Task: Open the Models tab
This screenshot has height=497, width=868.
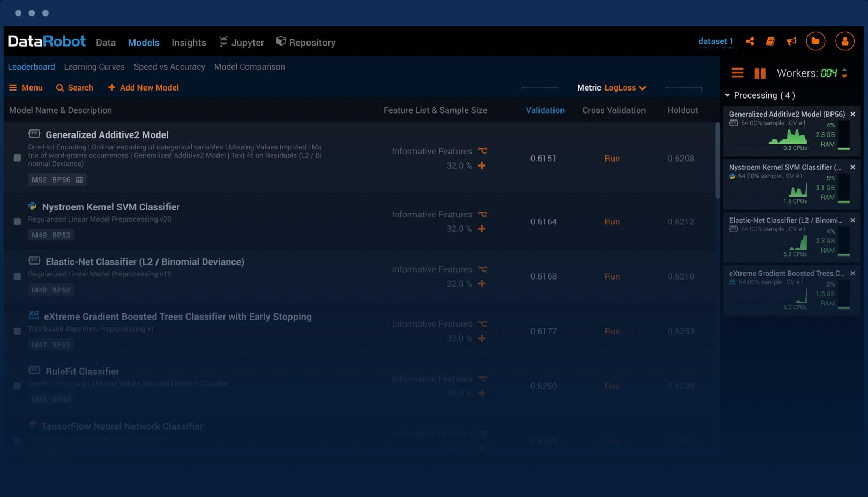Action: point(144,42)
